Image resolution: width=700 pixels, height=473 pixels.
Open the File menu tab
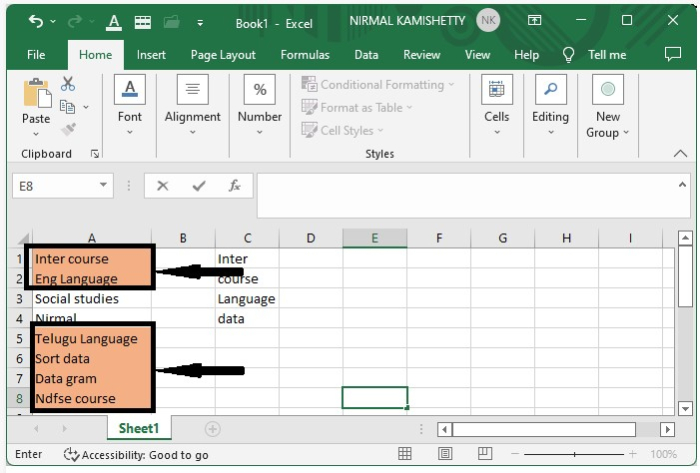coord(36,55)
